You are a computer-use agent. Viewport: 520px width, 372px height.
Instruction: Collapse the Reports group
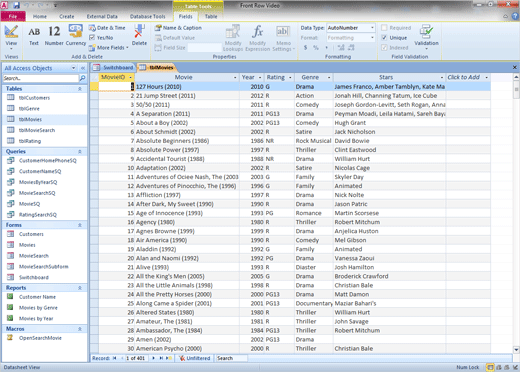(80, 288)
